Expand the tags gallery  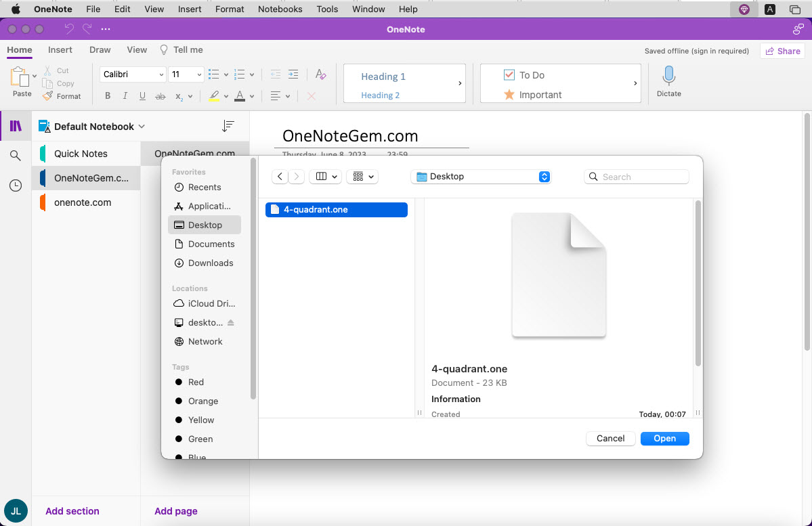click(635, 83)
